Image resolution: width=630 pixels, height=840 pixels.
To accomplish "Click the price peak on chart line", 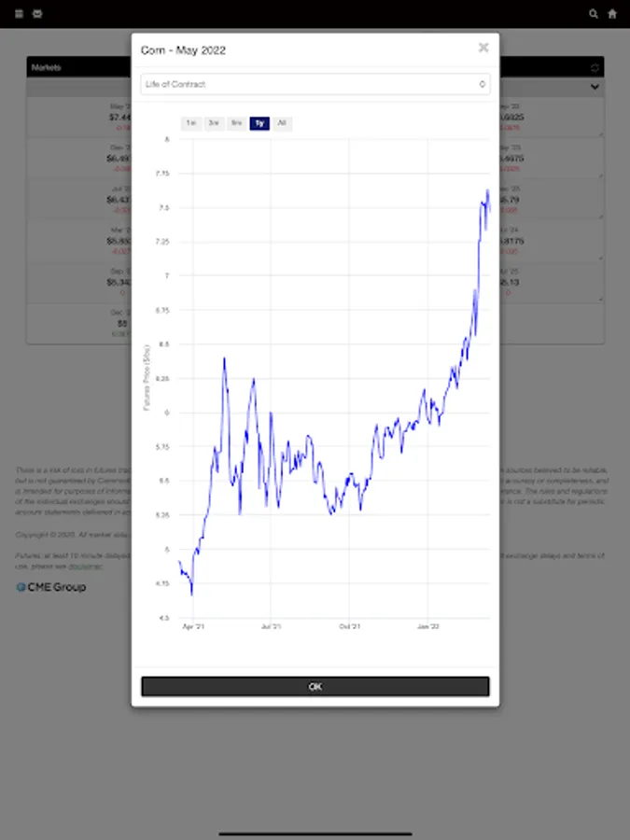I will (x=487, y=190).
